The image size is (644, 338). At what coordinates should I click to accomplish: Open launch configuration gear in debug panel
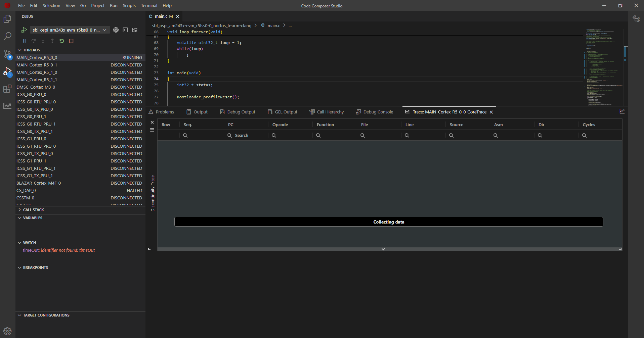pos(116,30)
